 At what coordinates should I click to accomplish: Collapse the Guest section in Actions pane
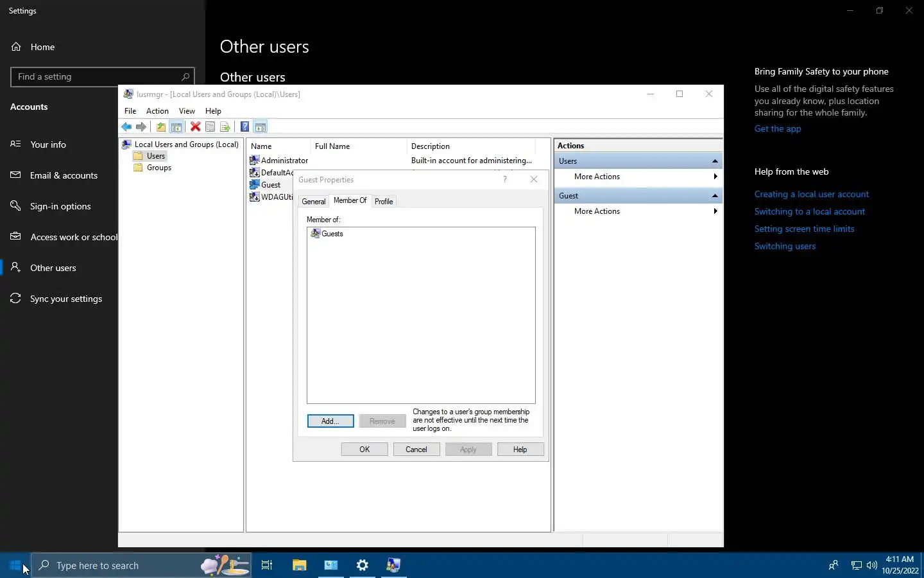(715, 196)
